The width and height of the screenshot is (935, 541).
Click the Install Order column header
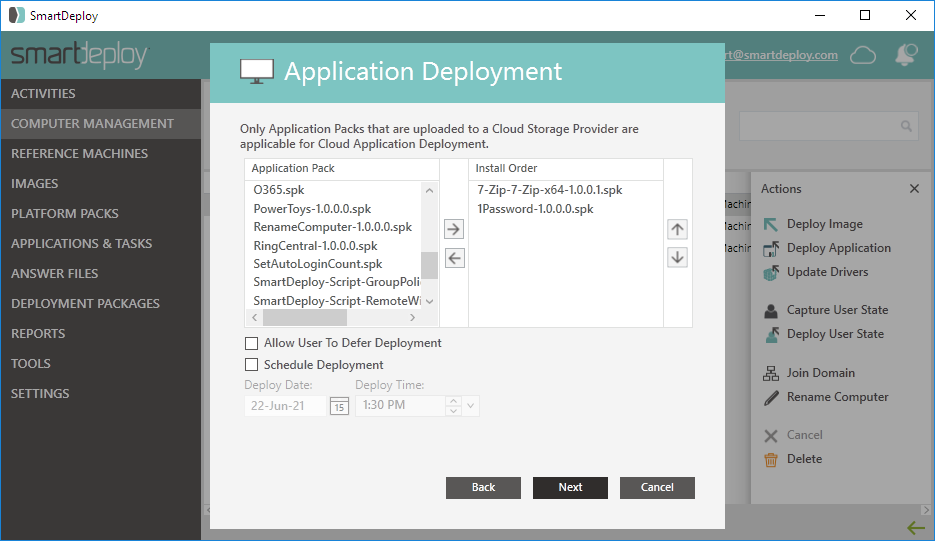click(x=565, y=169)
